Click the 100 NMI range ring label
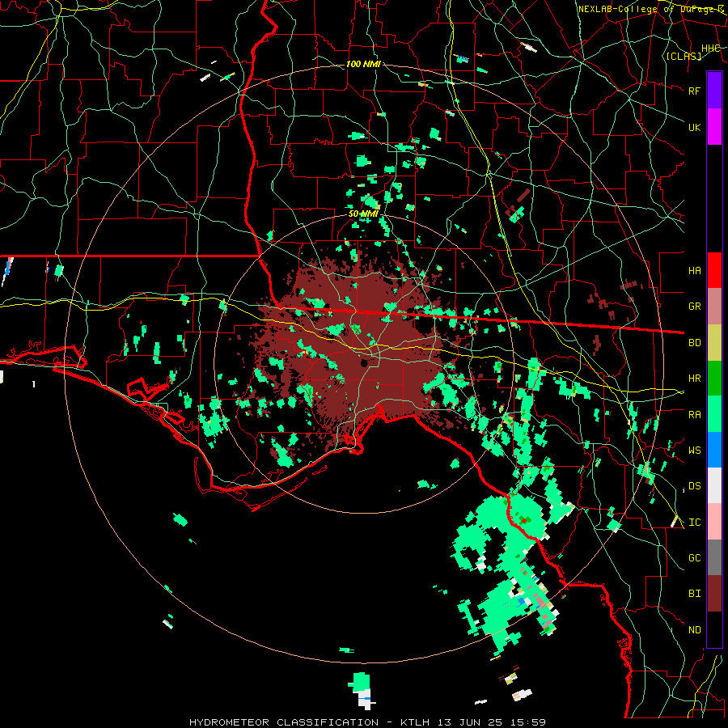Screen dimensions: 728x728 [363, 64]
